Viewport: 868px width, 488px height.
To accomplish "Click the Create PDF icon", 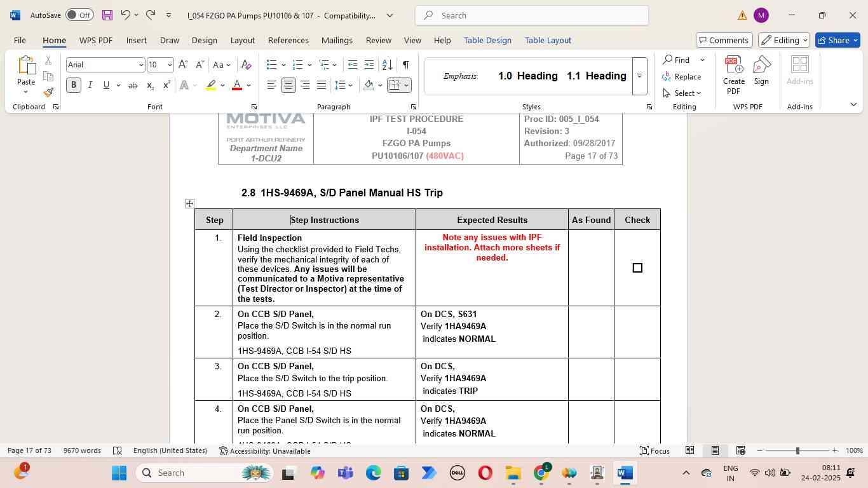I will 734,76.
